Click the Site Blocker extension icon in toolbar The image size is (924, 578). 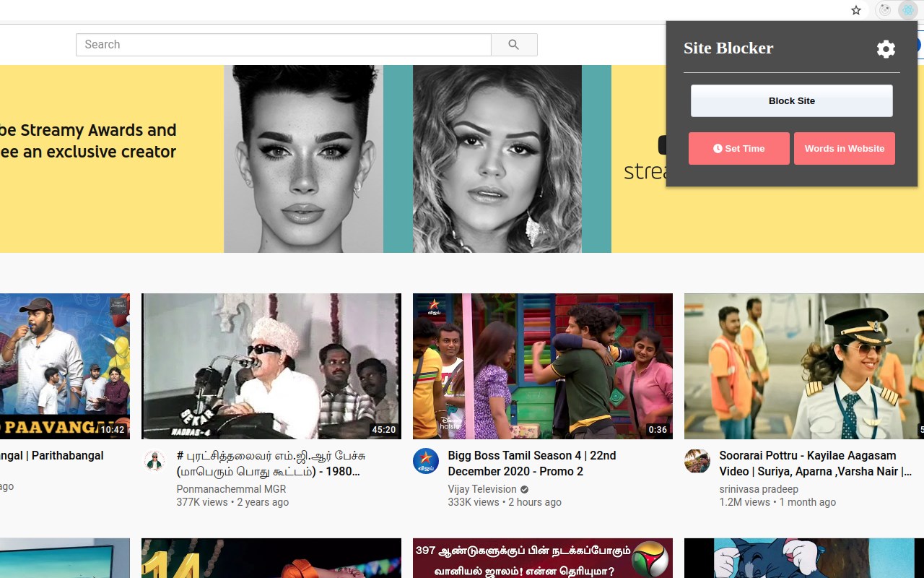[x=907, y=10]
